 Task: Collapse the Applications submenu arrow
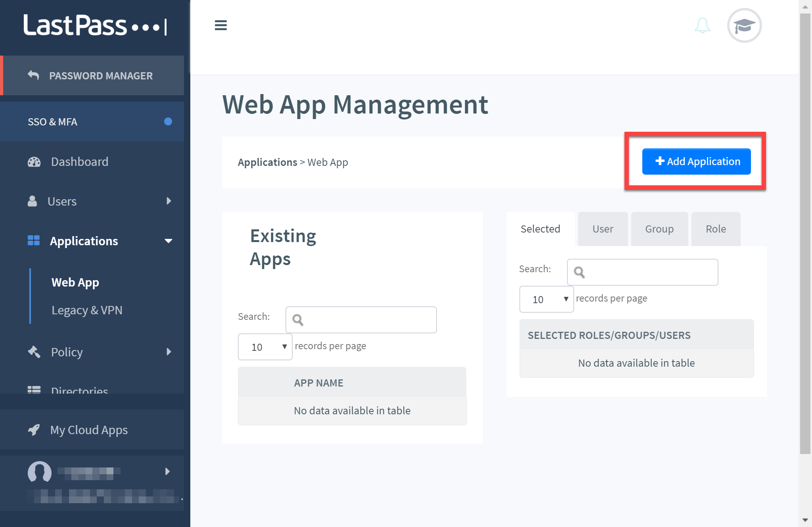click(169, 241)
